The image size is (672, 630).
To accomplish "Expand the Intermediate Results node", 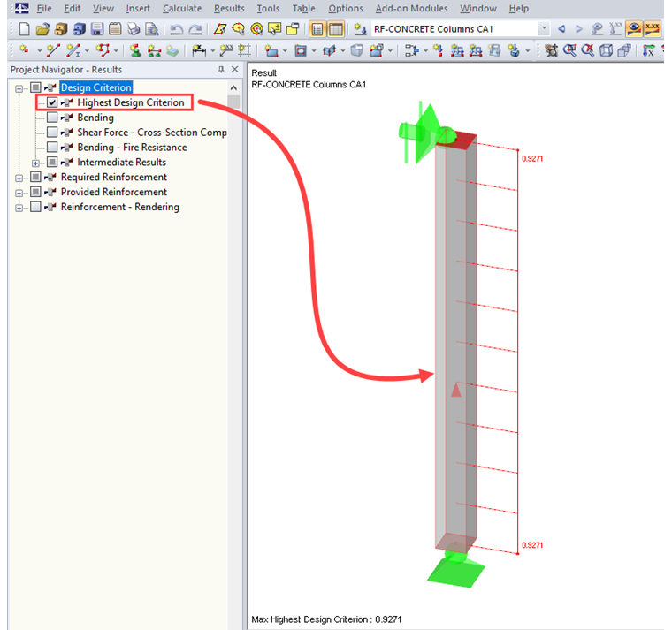I will (x=35, y=163).
